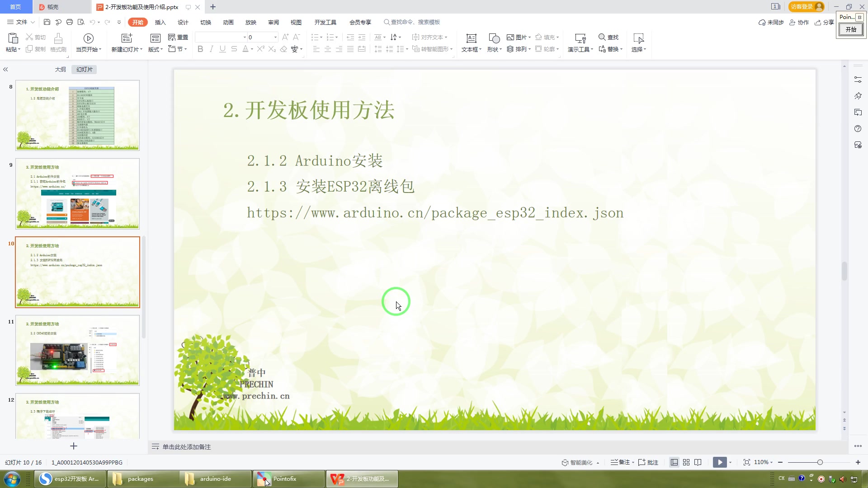Image resolution: width=868 pixels, height=488 pixels.
Task: Start slideshow from current page icon
Action: [x=89, y=39]
